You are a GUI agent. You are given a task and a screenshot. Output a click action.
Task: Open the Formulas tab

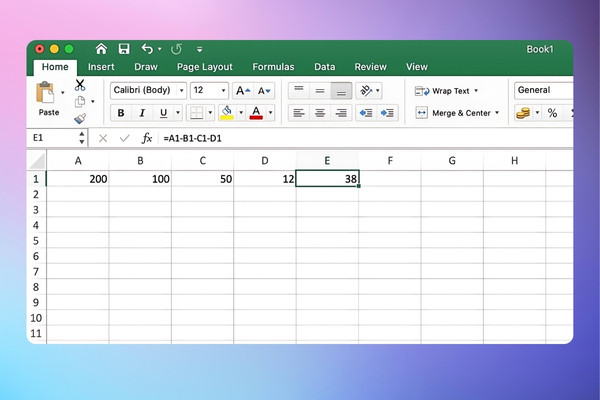click(x=273, y=67)
